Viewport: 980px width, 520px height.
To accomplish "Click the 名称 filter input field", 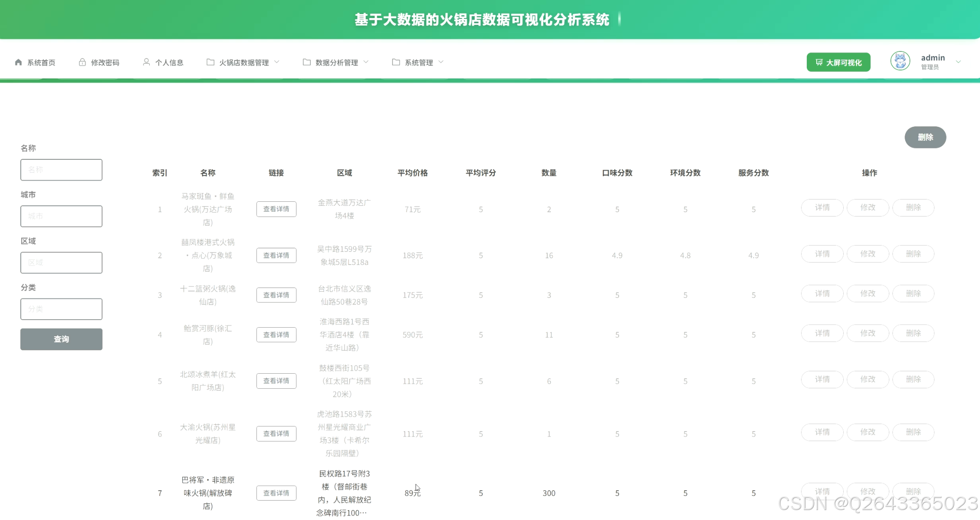I will [x=61, y=170].
